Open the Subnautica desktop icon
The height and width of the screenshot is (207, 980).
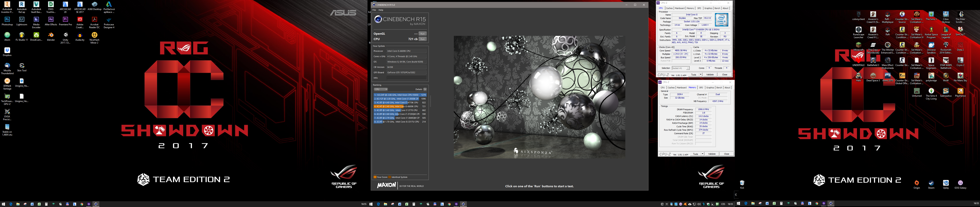pyautogui.click(x=946, y=93)
